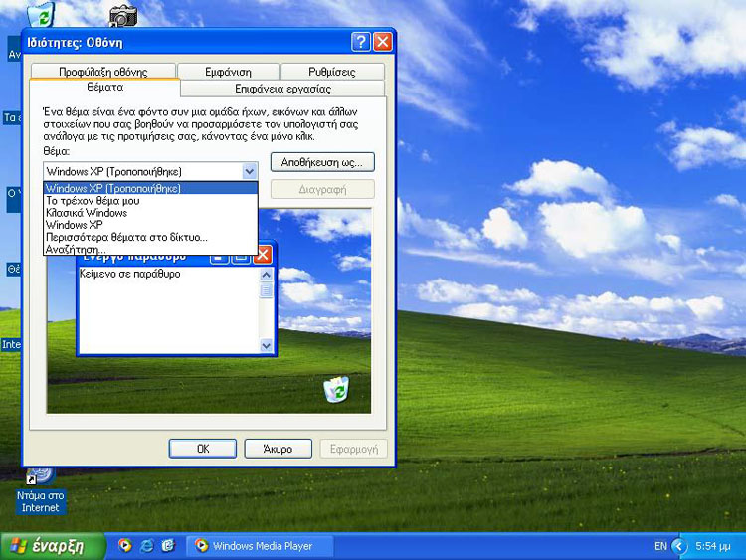Viewport: 746px width, 560px height.
Task: Click the Θέμα combo box field
Action: pyautogui.click(x=150, y=171)
